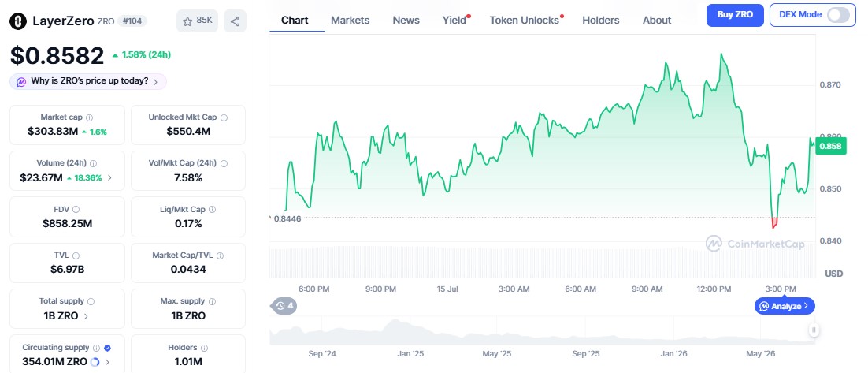
Task: Click the current price label 0.858 on chart
Action: [830, 147]
